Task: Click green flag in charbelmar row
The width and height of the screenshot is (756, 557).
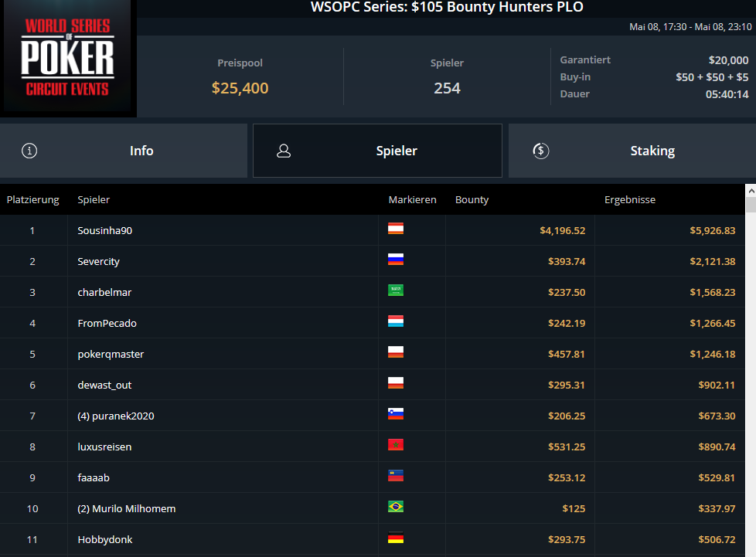Action: pos(395,290)
